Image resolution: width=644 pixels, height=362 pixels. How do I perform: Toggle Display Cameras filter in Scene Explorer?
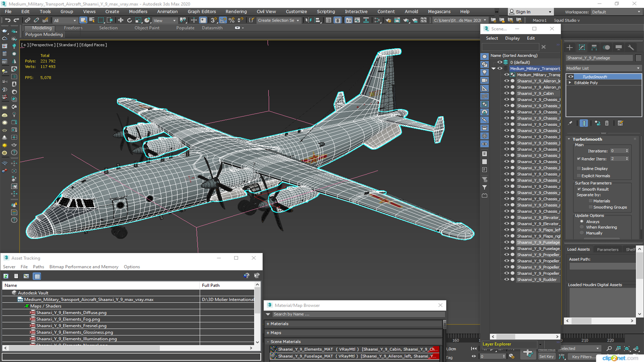[x=485, y=80]
